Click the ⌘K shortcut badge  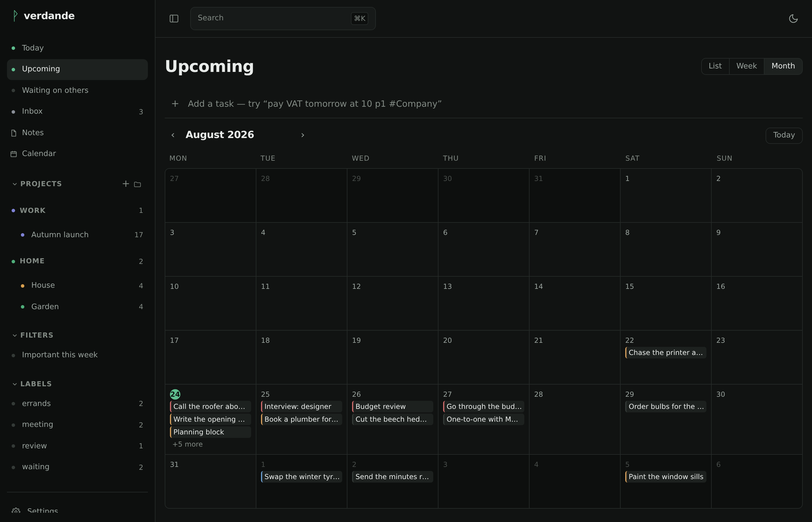(360, 19)
